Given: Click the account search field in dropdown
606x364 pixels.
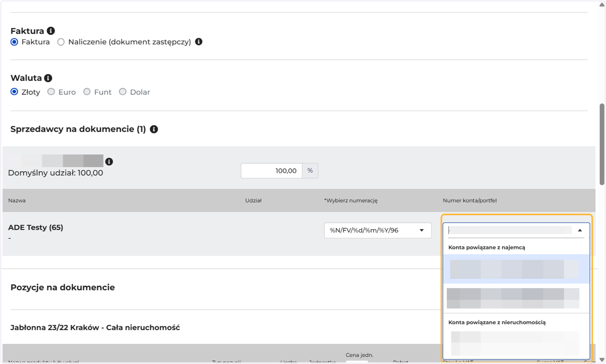Looking at the screenshot, I should coord(510,230).
